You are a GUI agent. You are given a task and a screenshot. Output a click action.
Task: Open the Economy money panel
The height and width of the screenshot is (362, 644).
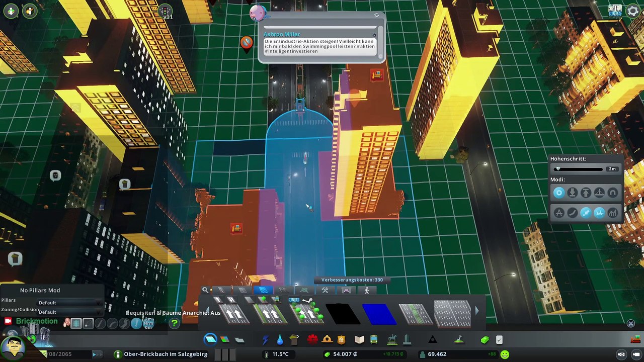(485, 340)
